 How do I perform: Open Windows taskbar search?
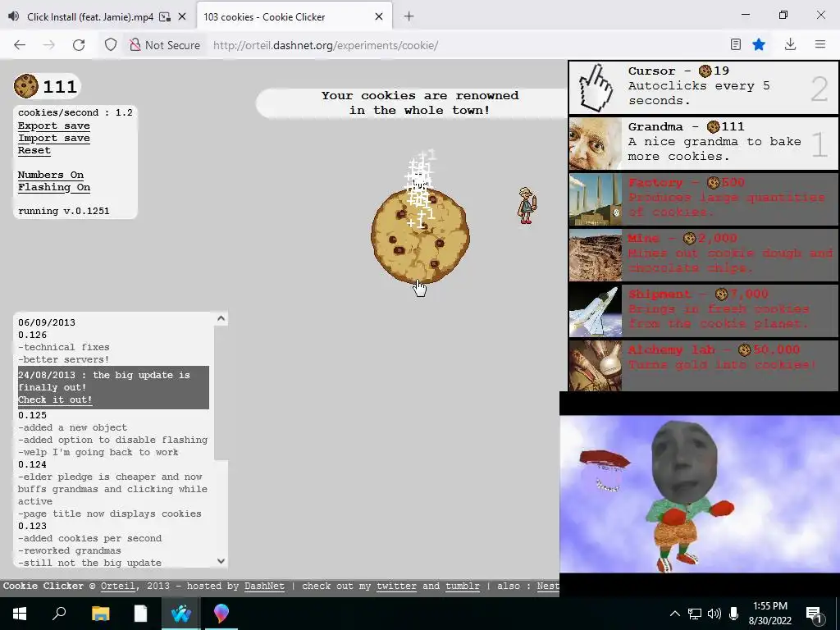tap(59, 614)
